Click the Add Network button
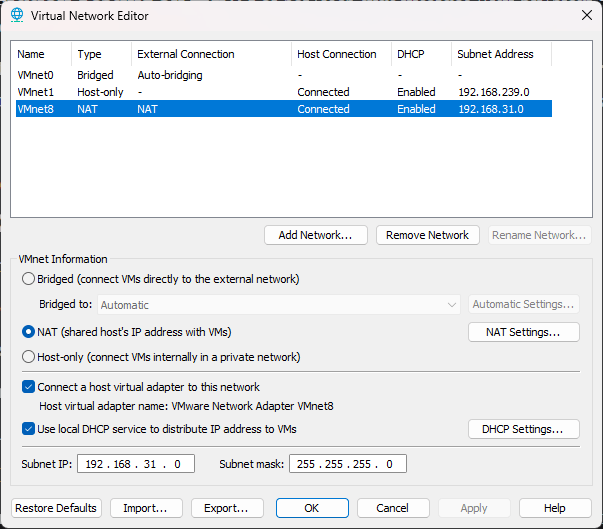The width and height of the screenshot is (603, 529). point(315,235)
